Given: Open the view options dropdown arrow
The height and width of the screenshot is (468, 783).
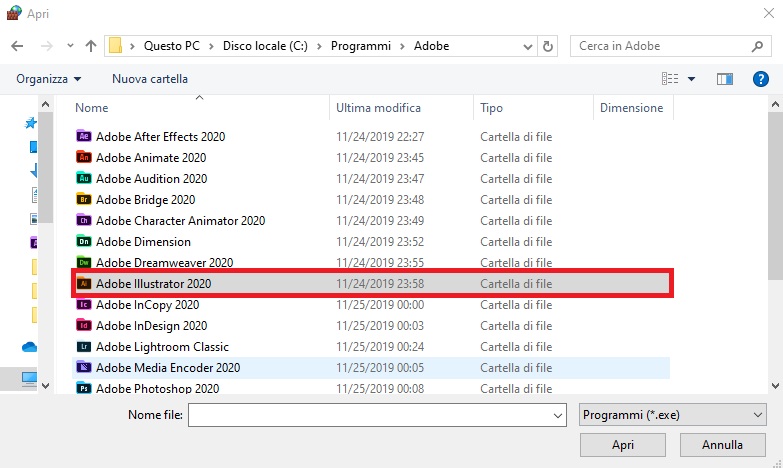Looking at the screenshot, I should [x=692, y=79].
